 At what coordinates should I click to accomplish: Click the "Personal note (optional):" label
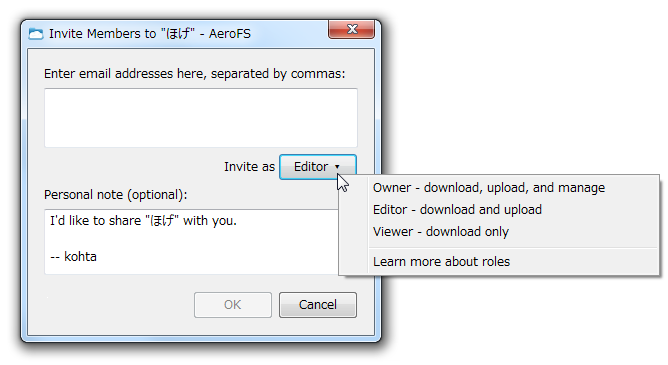coord(115,195)
